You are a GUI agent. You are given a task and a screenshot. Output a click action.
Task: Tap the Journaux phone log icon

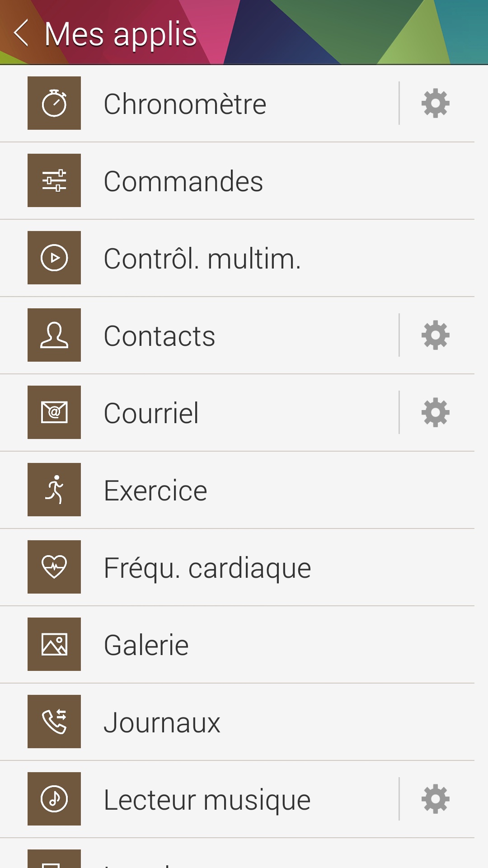click(54, 722)
